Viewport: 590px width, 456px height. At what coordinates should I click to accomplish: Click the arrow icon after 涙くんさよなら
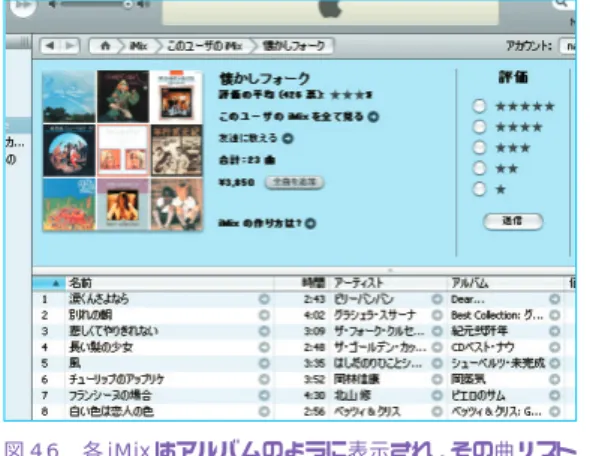click(264, 299)
